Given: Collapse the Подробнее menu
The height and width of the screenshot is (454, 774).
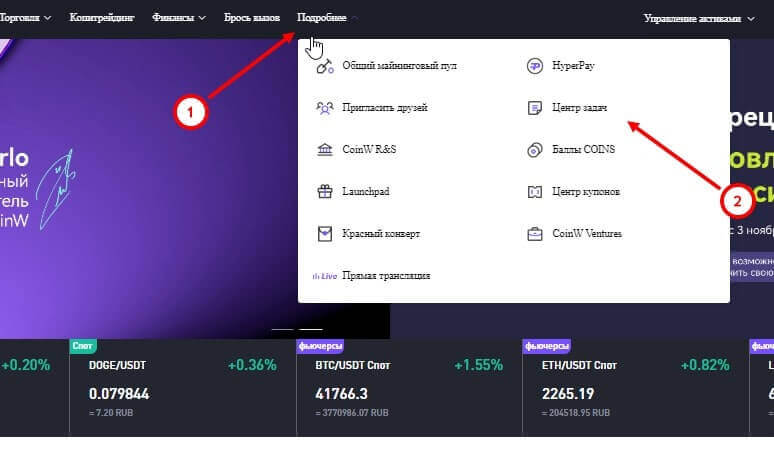Looking at the screenshot, I should (327, 18).
